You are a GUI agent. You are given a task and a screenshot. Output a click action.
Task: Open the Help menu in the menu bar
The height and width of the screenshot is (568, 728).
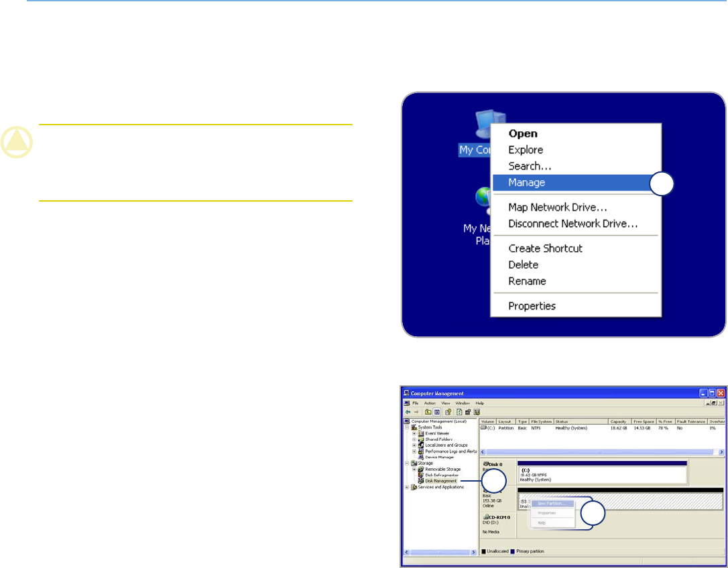coord(479,403)
